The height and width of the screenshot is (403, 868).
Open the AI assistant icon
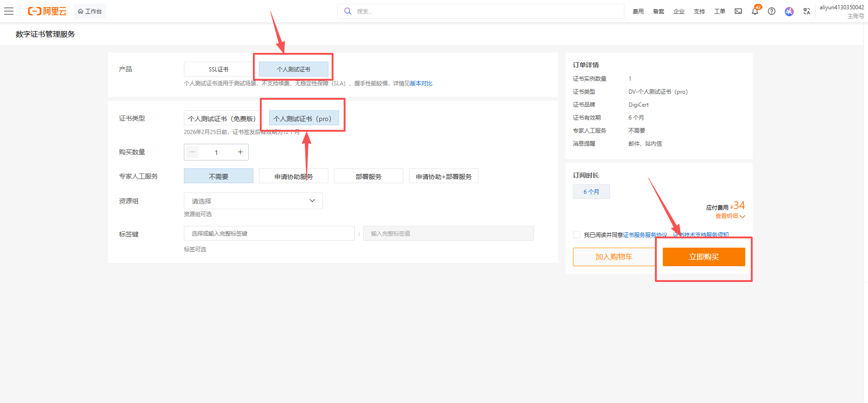pyautogui.click(x=789, y=11)
